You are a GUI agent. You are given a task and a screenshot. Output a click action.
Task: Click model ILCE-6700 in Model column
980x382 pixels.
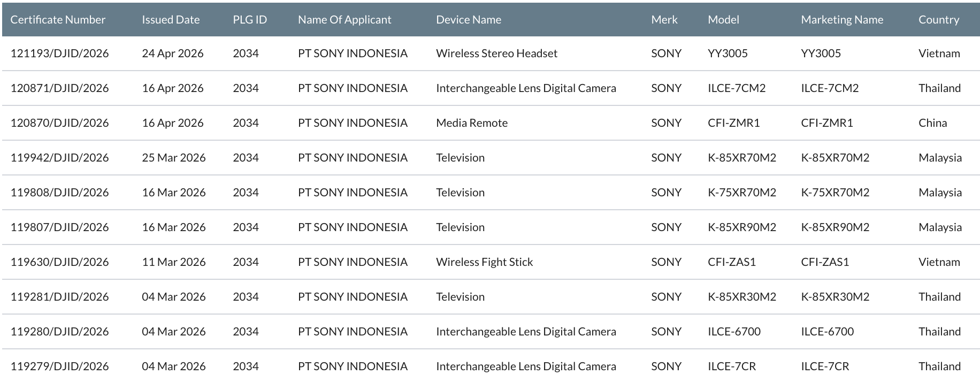pos(734,332)
